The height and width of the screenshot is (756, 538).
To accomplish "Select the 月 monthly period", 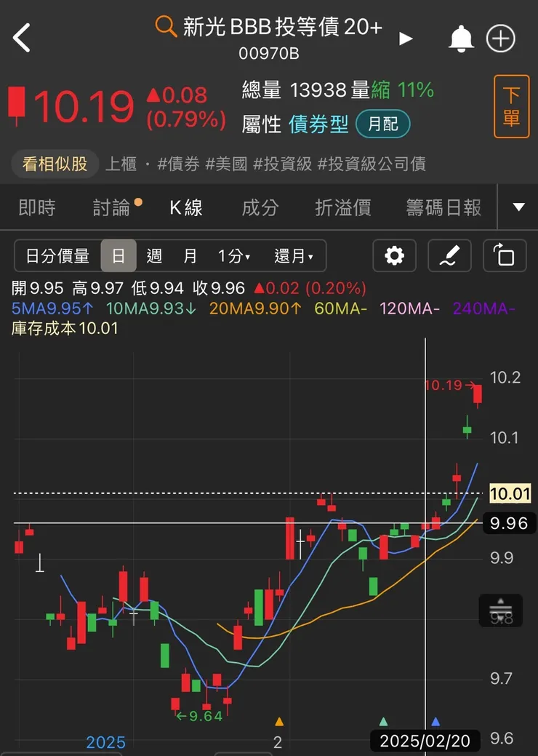I will [x=190, y=255].
